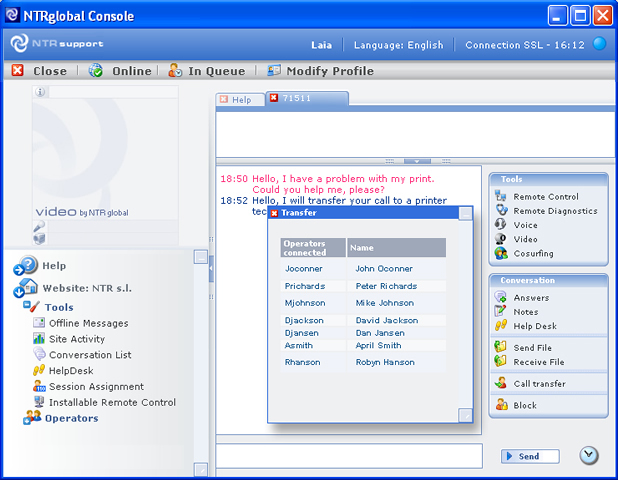Click the Cosurfing icon in Tools

pos(501,253)
